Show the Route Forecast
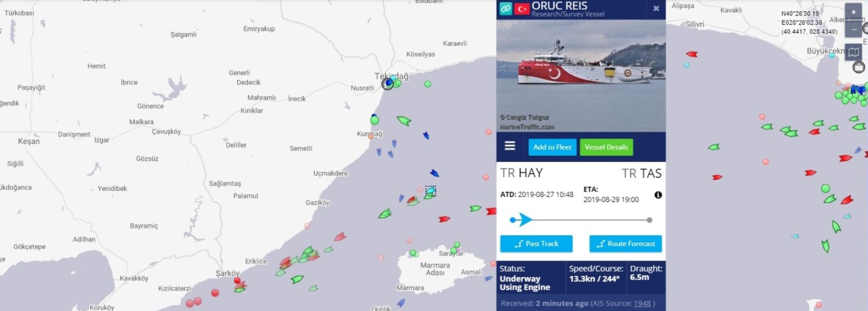This screenshot has height=311, width=868. (626, 244)
